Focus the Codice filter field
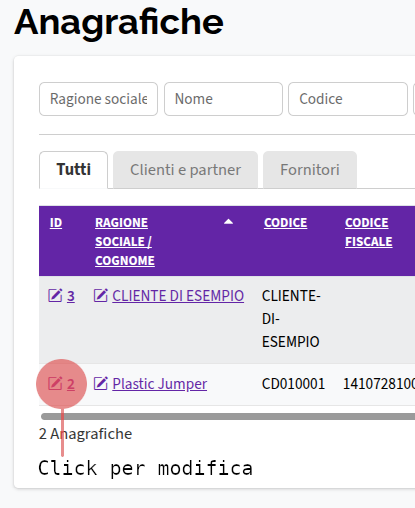This screenshot has height=508, width=415. pos(348,99)
